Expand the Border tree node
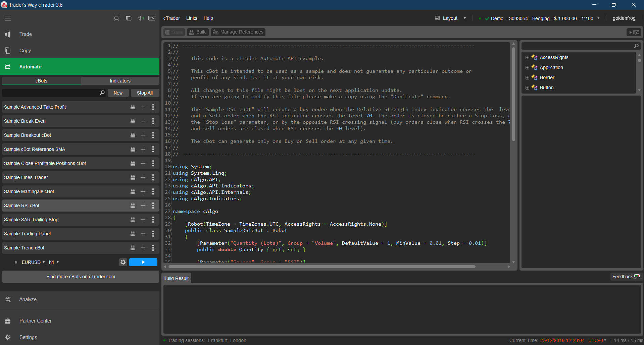 coord(527,77)
